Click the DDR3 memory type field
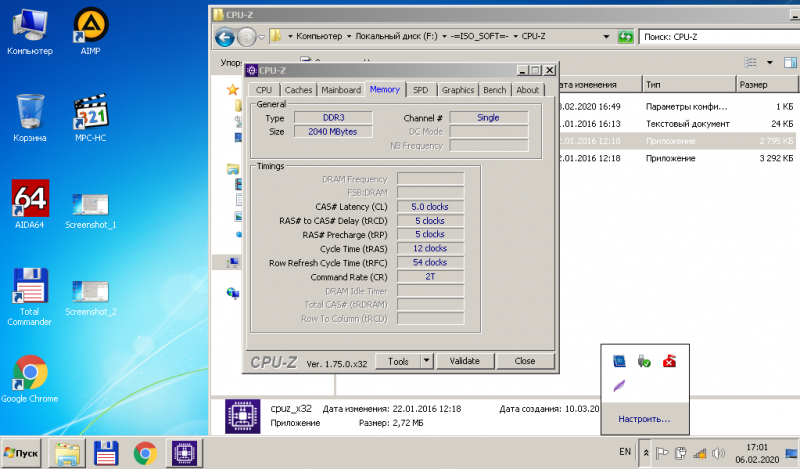 click(x=333, y=118)
